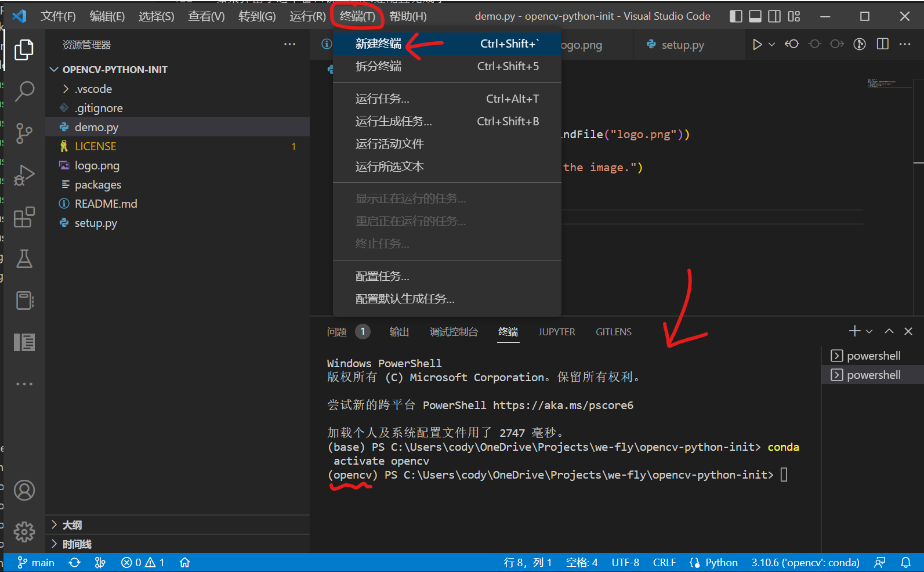Viewport: 924px width, 572px height.
Task: Click the Python 3.10.6 interpreter selector
Action: [x=805, y=563]
